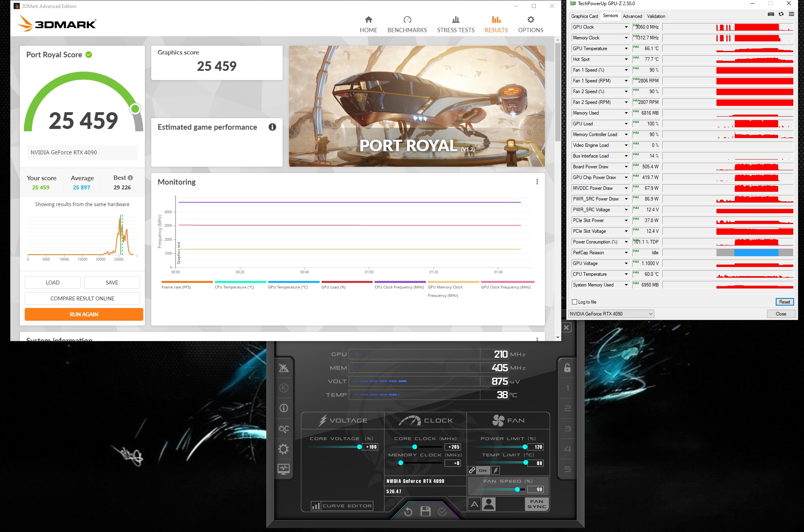Screen dimensions: 804x532
Task: Go to the 3DMark HOME tab
Action: [368, 24]
